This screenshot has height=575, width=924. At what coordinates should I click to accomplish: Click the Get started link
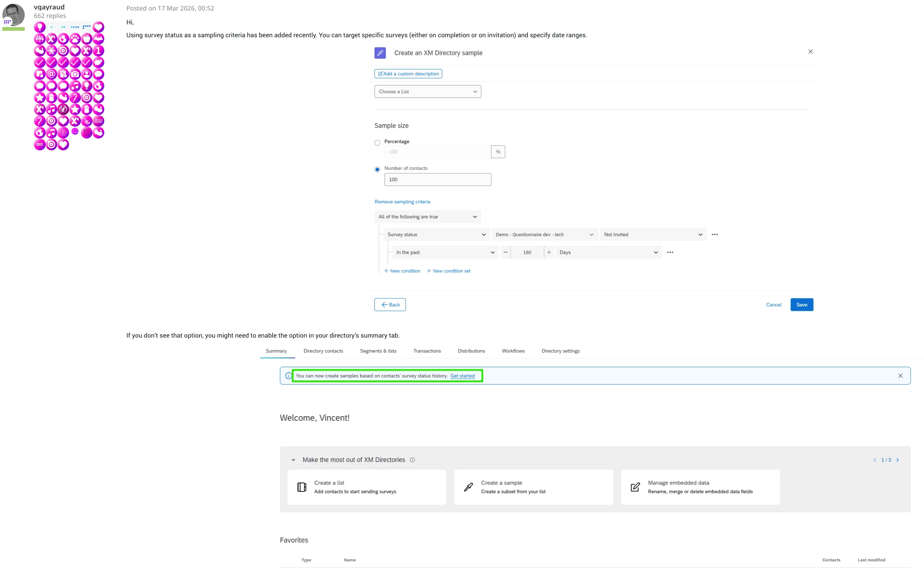click(463, 376)
